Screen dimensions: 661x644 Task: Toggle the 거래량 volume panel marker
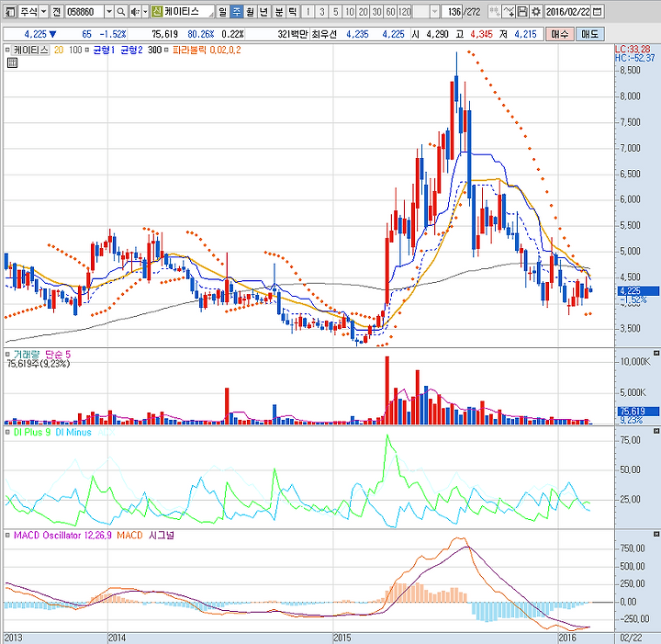pyautogui.click(x=7, y=355)
